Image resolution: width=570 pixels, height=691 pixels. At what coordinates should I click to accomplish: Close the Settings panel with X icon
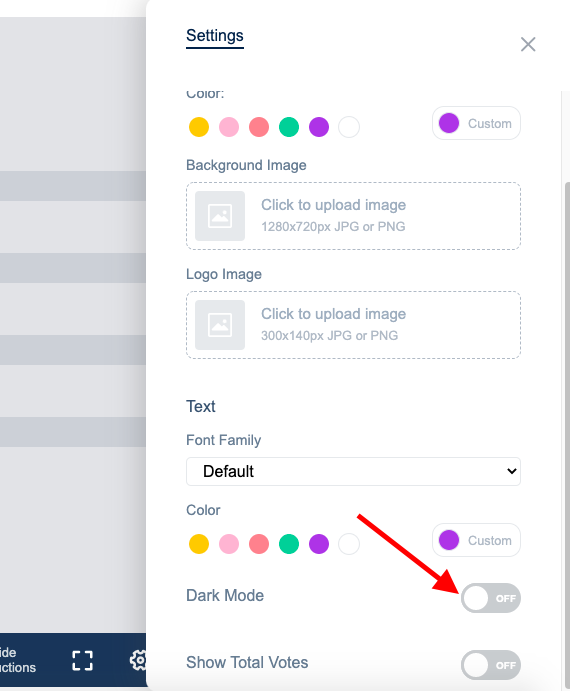528,45
